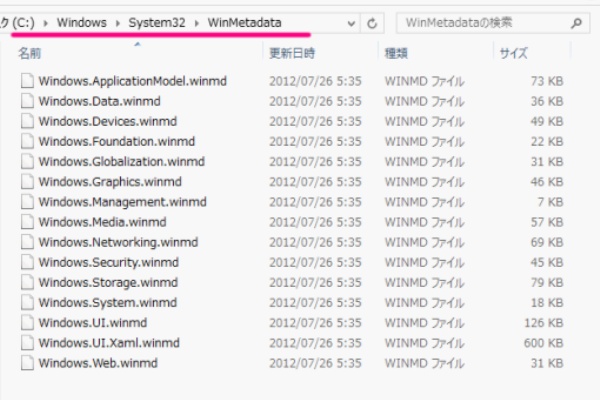This screenshot has height=400, width=600.
Task: Click the 7 KB size value
Action: point(550,202)
